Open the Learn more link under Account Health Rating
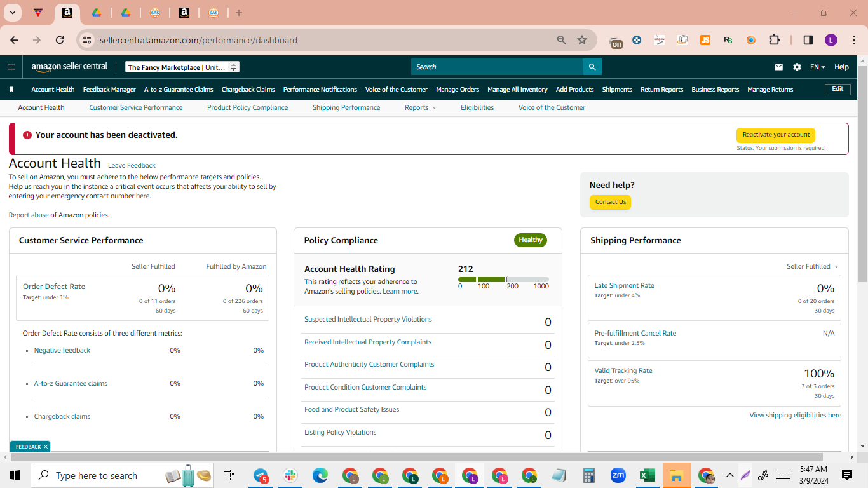This screenshot has height=488, width=868. click(x=400, y=292)
